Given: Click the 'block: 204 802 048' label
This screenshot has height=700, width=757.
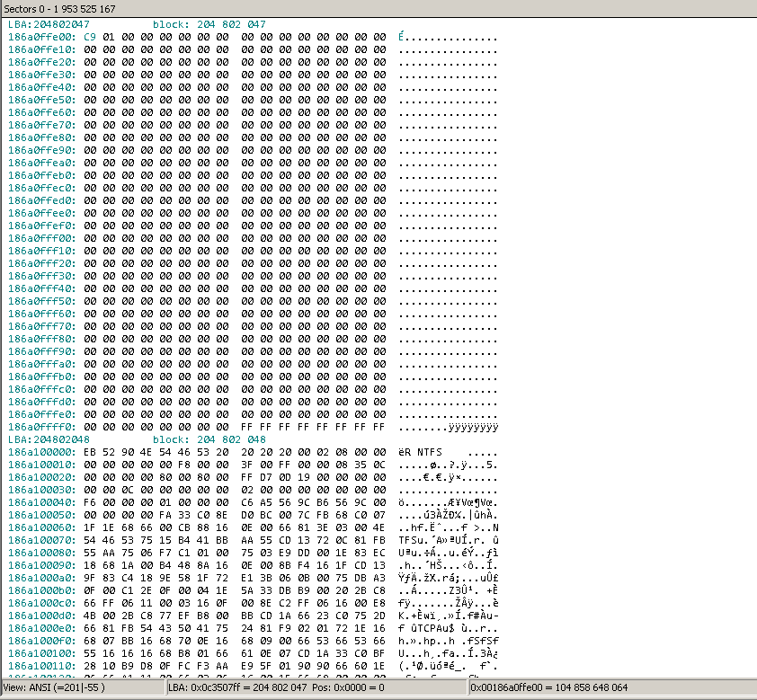Looking at the screenshot, I should pos(209,439).
